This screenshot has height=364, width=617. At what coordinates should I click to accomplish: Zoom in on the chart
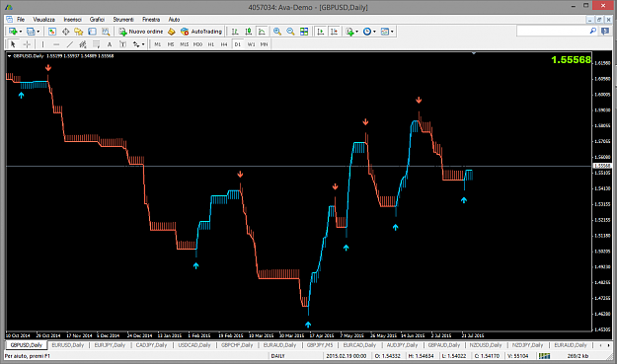pos(277,32)
